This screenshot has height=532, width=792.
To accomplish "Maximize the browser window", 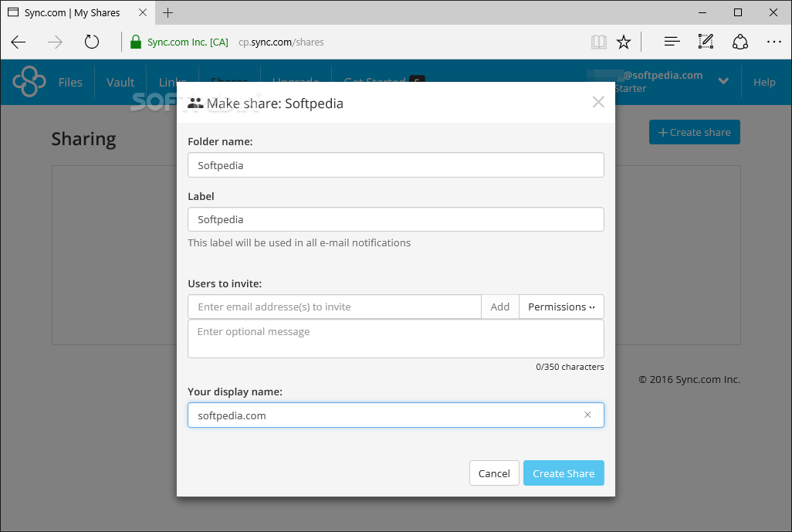I will tap(738, 12).
